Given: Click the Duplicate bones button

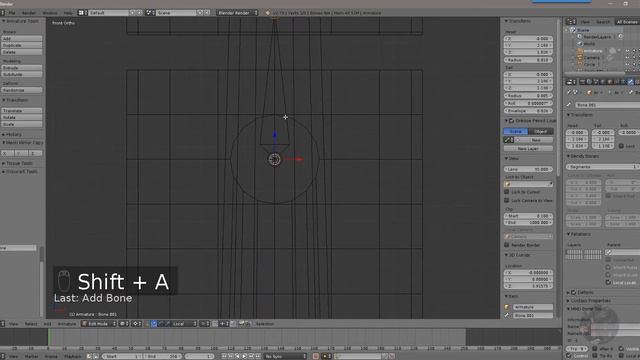Looking at the screenshot, I should (22, 45).
